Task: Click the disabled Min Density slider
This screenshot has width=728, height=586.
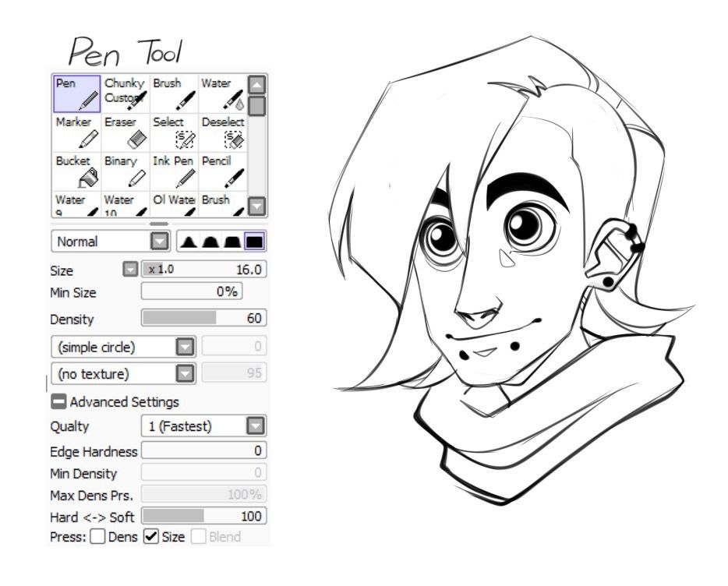Action: click(x=203, y=473)
